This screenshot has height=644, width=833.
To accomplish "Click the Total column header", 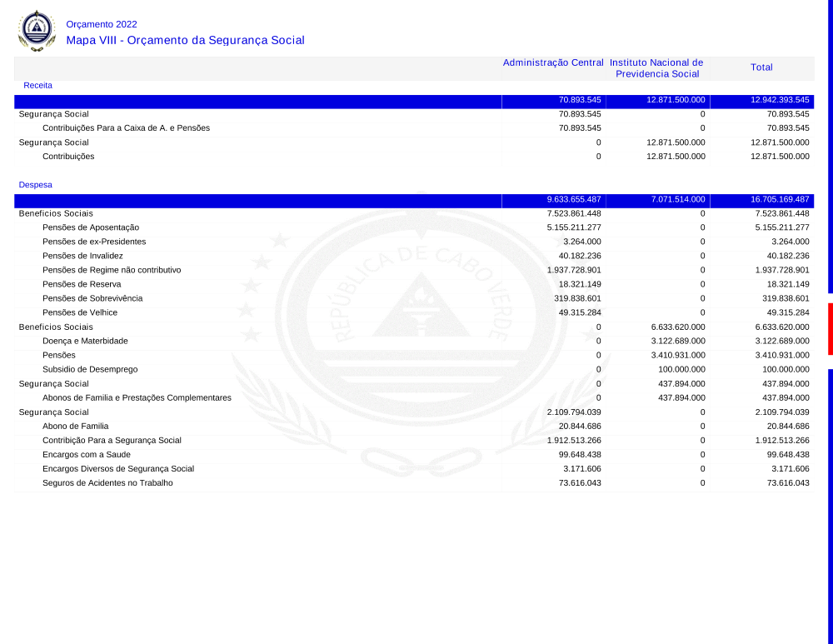I will pos(761,67).
